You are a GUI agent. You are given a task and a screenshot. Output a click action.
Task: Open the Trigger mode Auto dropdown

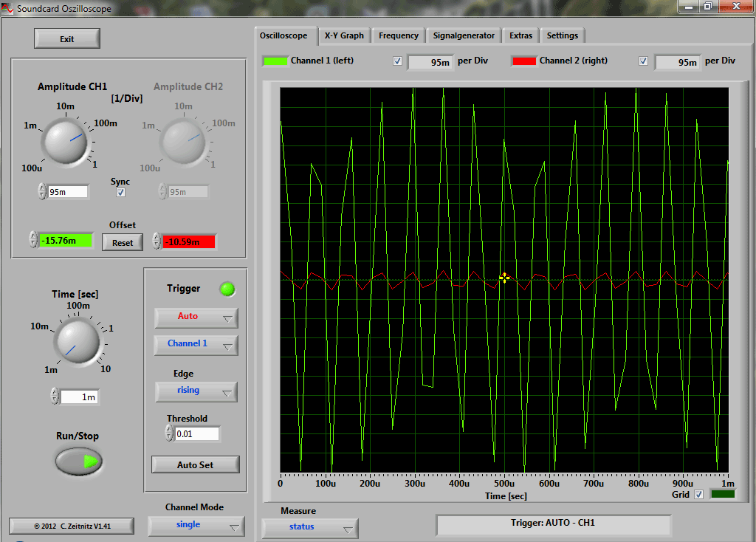196,317
